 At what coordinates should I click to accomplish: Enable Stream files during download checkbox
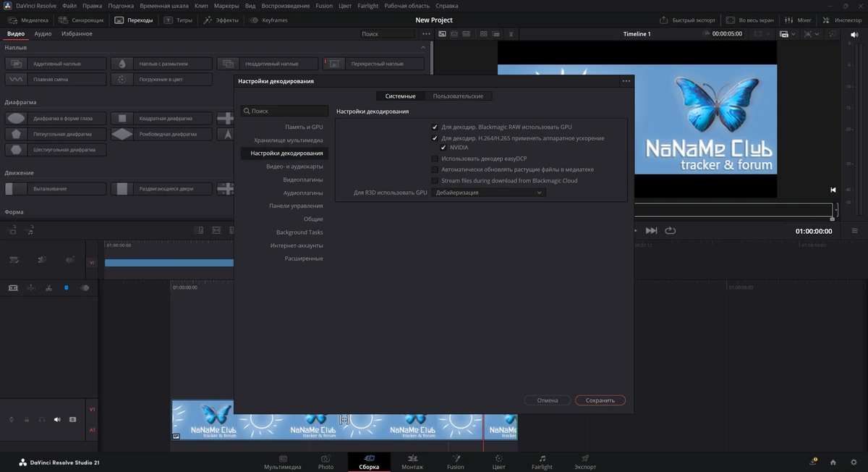point(435,180)
